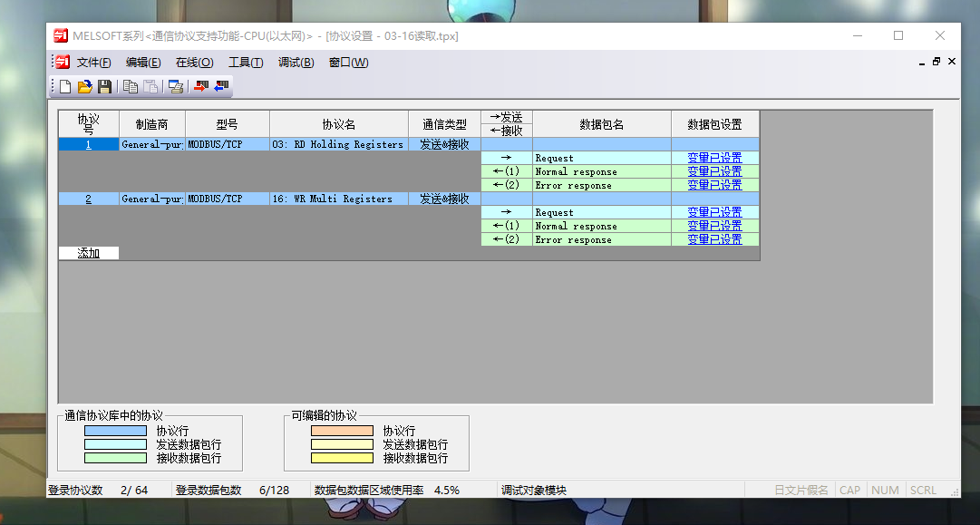Open 变量已设置 link for protocol 2 Error response
The width and height of the screenshot is (980, 525).
(714, 239)
